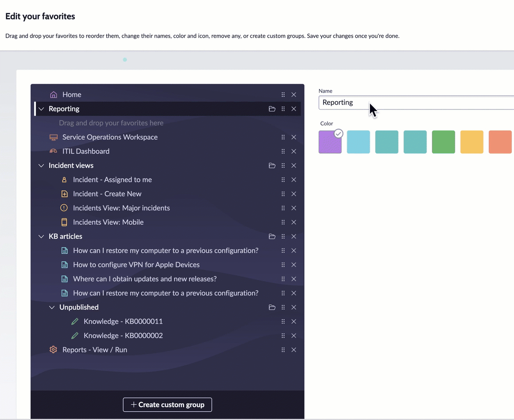This screenshot has height=420, width=514.
Task: Select the green color swatch
Action: (x=444, y=142)
